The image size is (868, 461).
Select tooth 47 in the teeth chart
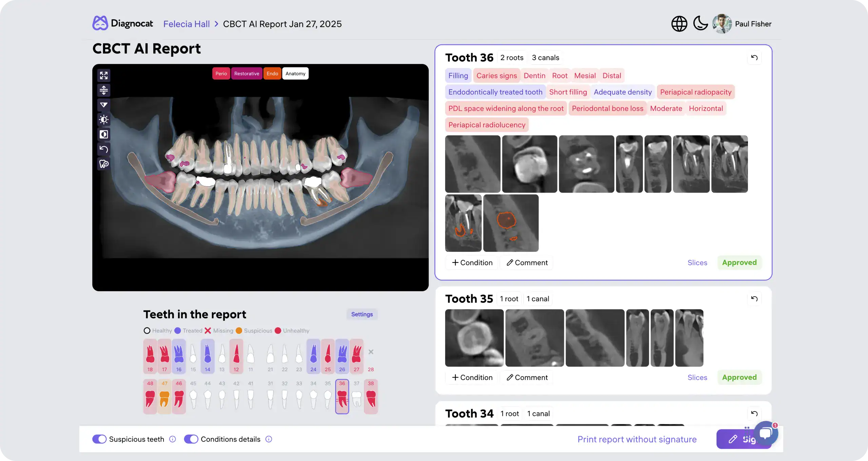tap(164, 396)
